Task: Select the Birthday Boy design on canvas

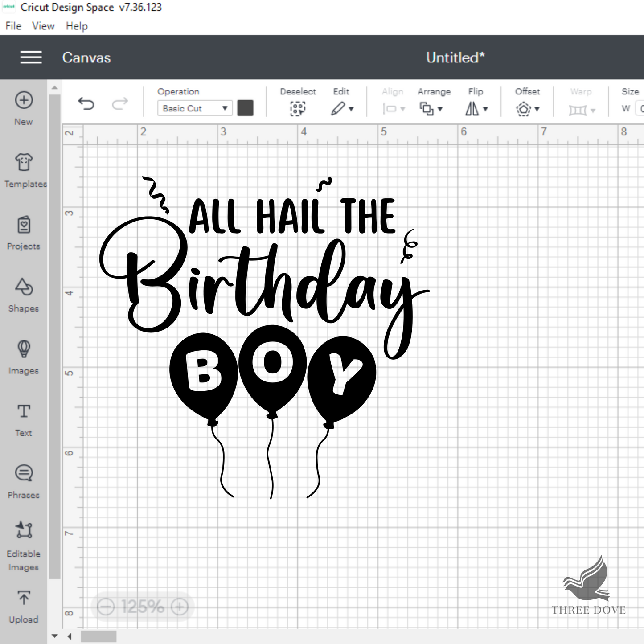Action: (x=264, y=337)
